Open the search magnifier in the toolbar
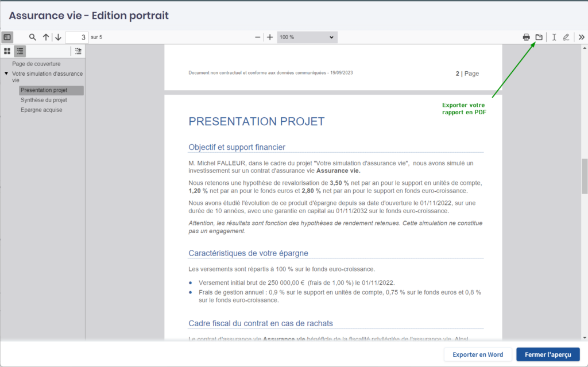This screenshot has height=367, width=588. click(x=33, y=37)
